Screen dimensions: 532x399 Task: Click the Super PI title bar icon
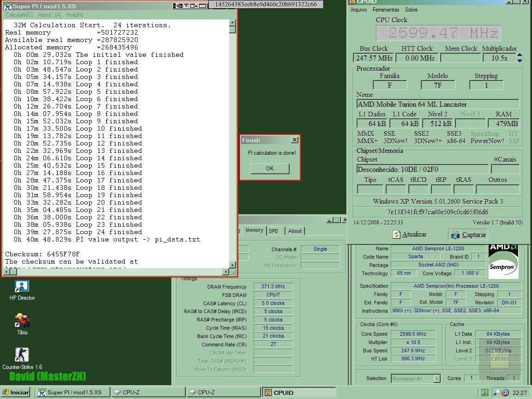point(7,6)
